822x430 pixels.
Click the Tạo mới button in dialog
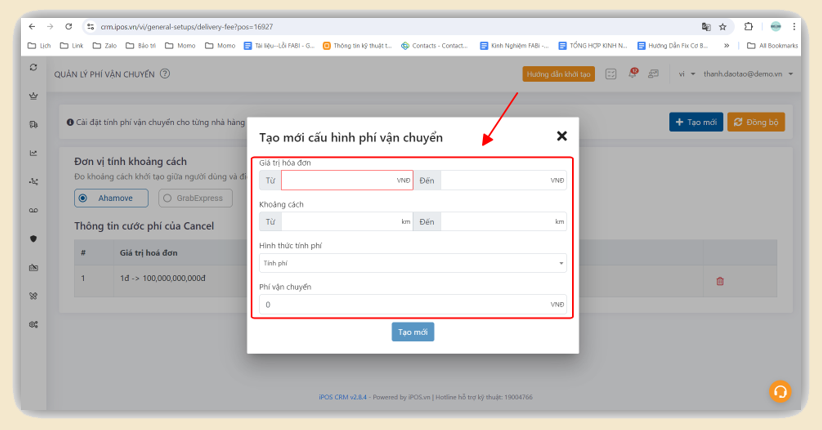coord(412,332)
